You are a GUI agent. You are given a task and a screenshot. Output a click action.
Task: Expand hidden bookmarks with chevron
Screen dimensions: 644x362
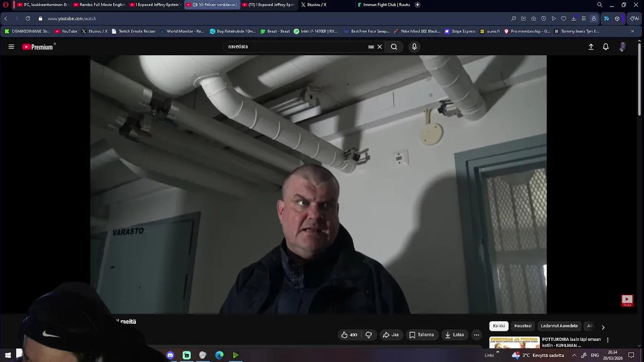click(x=632, y=31)
